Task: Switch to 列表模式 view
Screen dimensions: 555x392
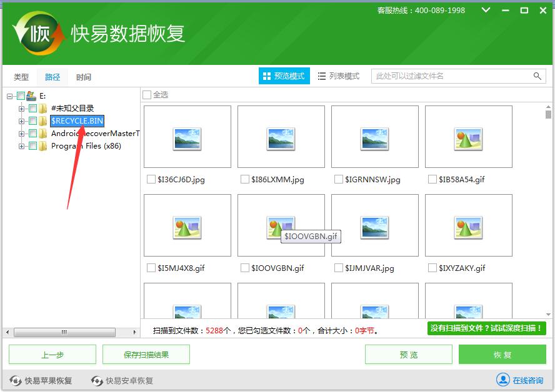Action: [x=339, y=76]
